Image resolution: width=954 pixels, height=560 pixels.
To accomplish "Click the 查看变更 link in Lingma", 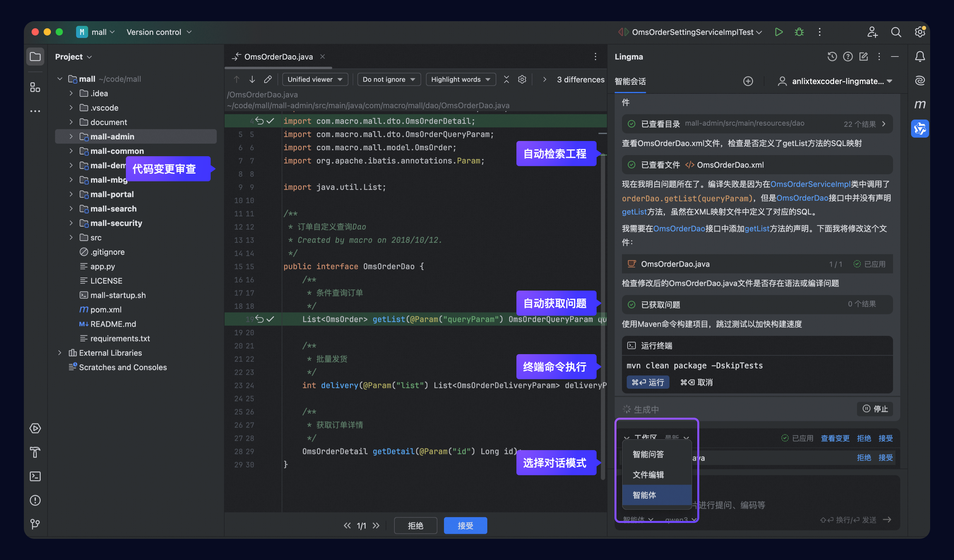I will [835, 438].
